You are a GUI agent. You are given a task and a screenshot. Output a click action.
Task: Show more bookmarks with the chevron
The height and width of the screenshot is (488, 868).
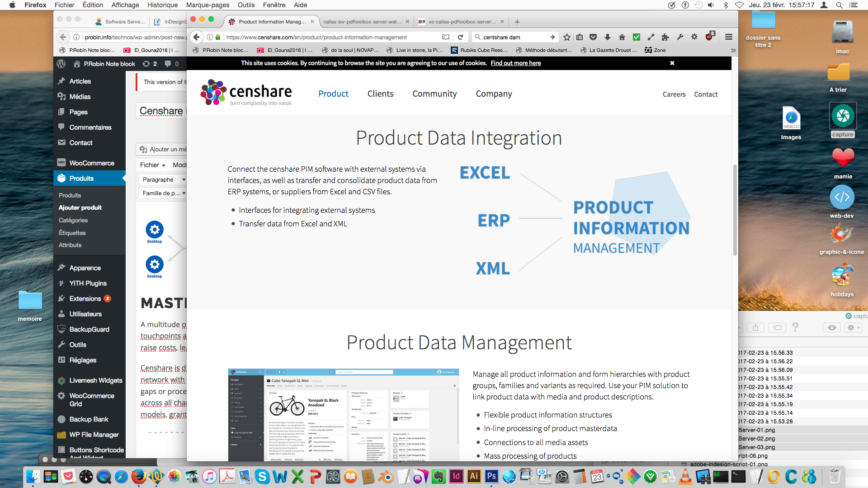(x=733, y=50)
